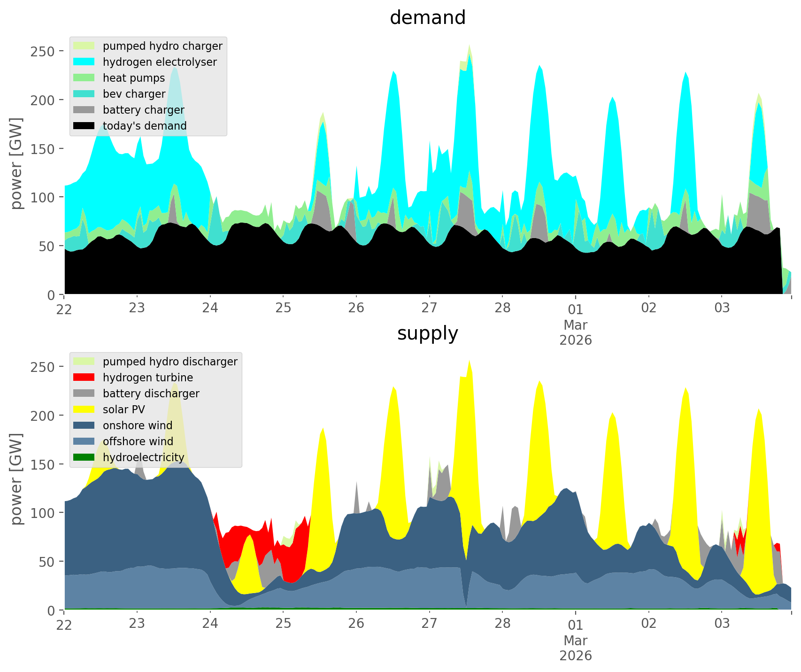This screenshot has height=672, width=801.
Task: Click the pumped hydro discharger legend label
Action: [x=170, y=362]
